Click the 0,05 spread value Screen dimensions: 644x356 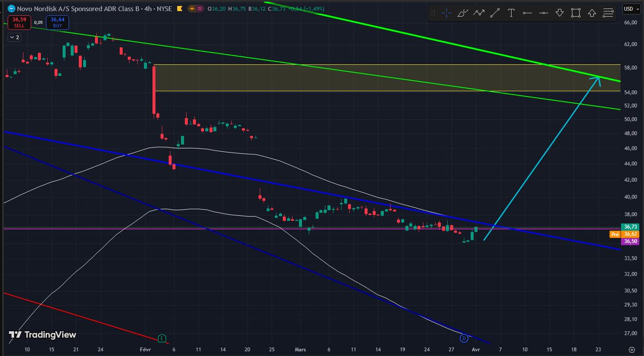click(x=38, y=22)
